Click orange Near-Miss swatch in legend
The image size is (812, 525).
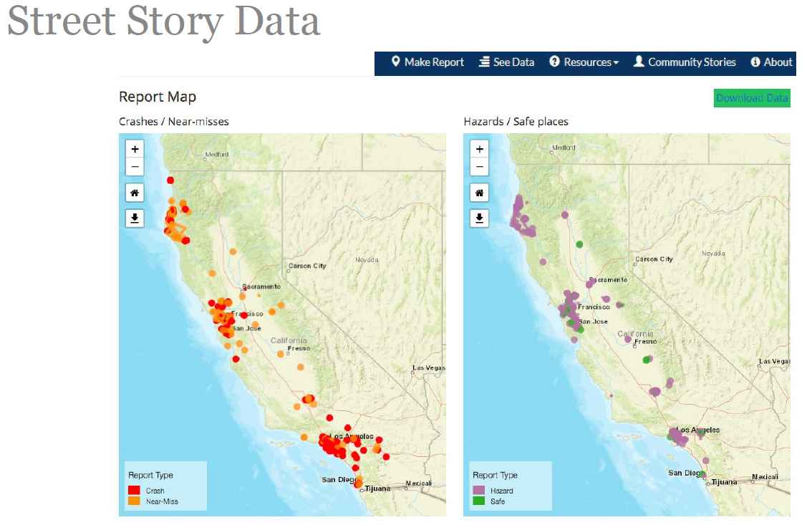click(134, 501)
